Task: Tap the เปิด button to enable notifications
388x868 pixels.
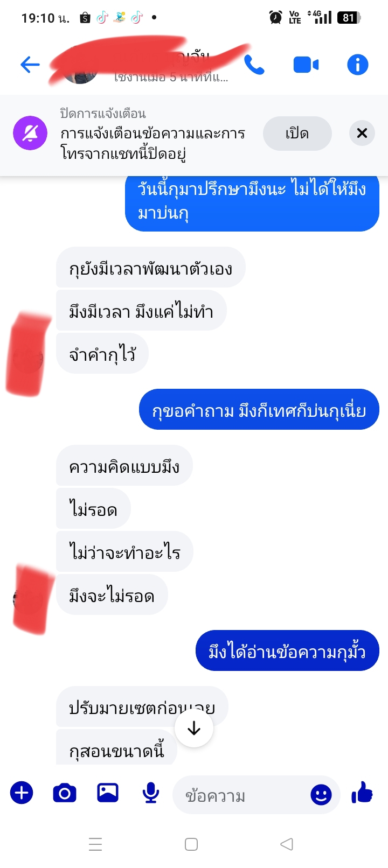Action: [297, 134]
